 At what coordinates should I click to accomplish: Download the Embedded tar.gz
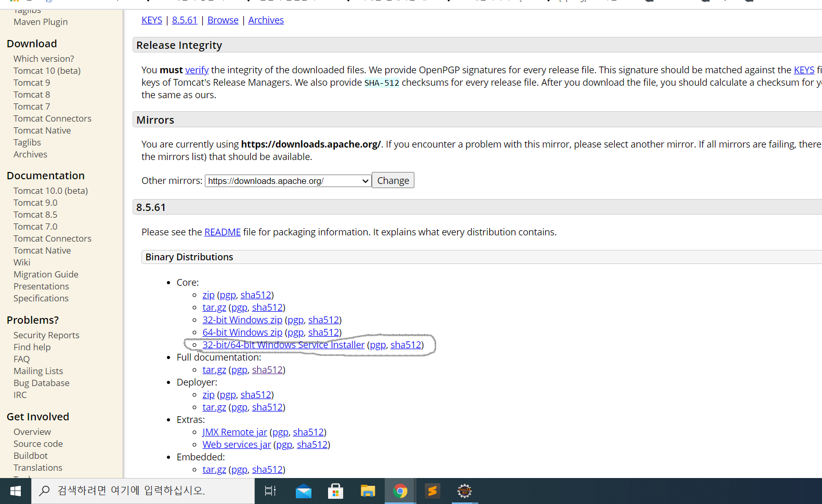(x=214, y=470)
